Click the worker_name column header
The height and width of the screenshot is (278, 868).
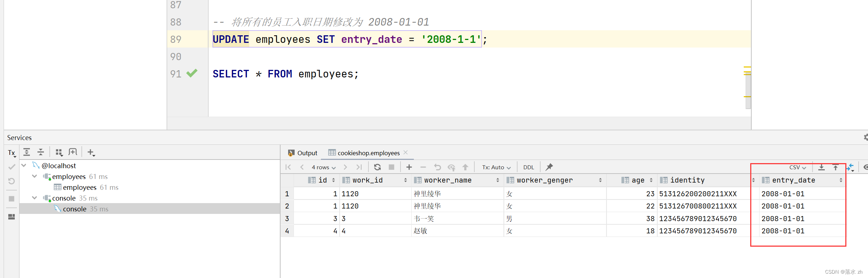pyautogui.click(x=457, y=180)
